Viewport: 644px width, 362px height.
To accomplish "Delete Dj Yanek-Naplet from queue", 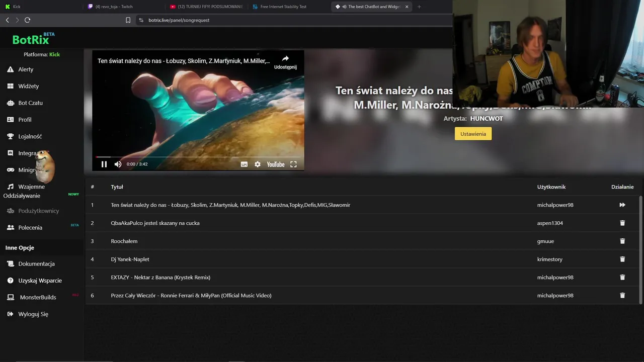I will tap(622, 259).
